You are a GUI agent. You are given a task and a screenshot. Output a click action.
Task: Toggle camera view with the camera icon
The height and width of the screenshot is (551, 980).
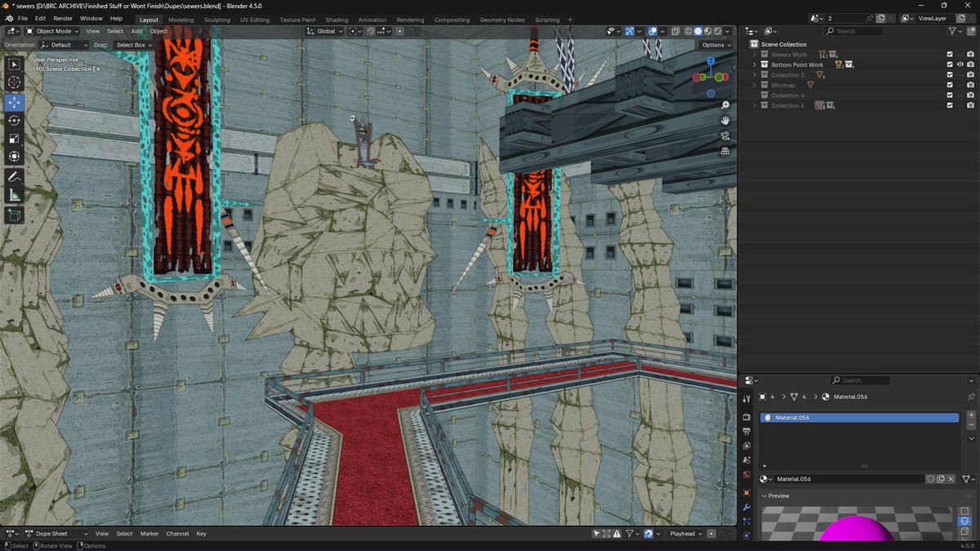[725, 136]
